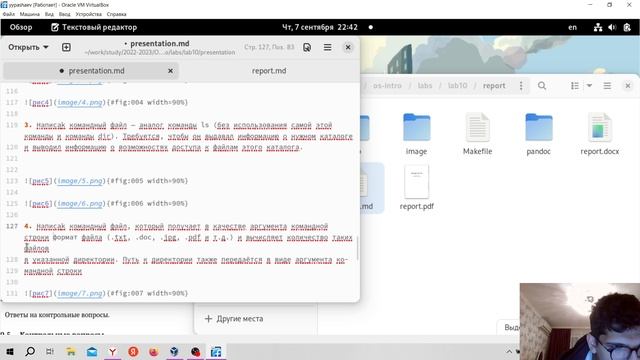Screen dimensions: 640x360
Task: Open the network status icon
Action: click(598, 27)
